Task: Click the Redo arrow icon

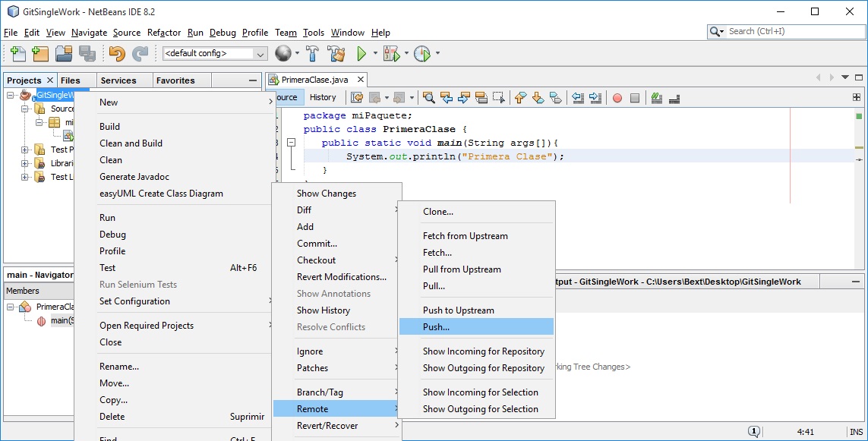Action: pyautogui.click(x=140, y=53)
